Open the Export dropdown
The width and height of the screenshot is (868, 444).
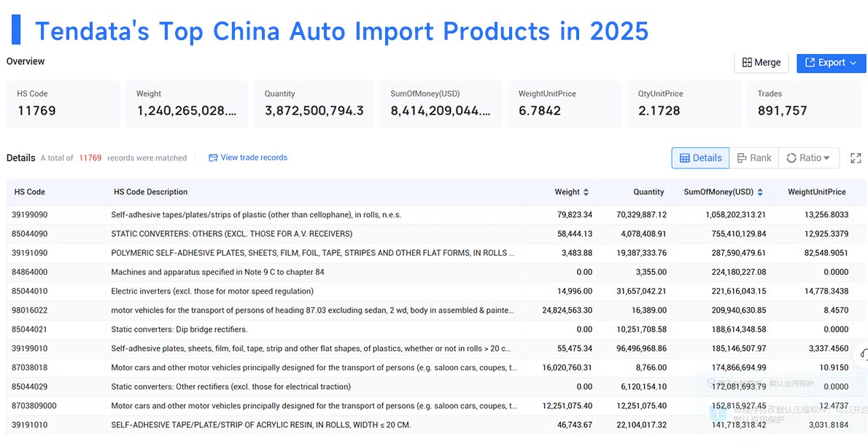point(831,63)
